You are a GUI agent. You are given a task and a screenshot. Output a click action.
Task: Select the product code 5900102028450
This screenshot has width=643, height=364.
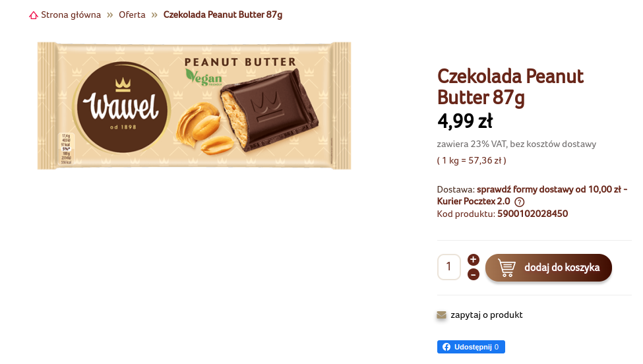[x=532, y=214]
